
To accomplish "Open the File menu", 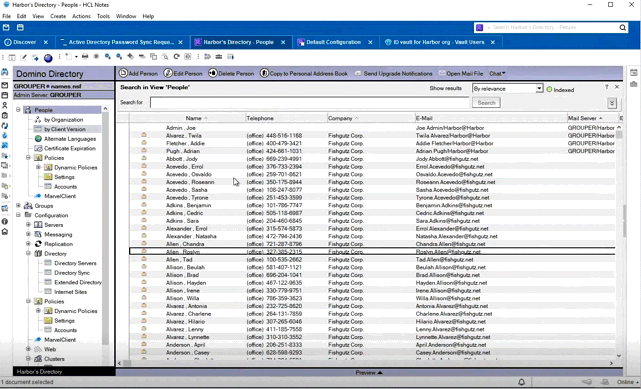I will pos(7,16).
